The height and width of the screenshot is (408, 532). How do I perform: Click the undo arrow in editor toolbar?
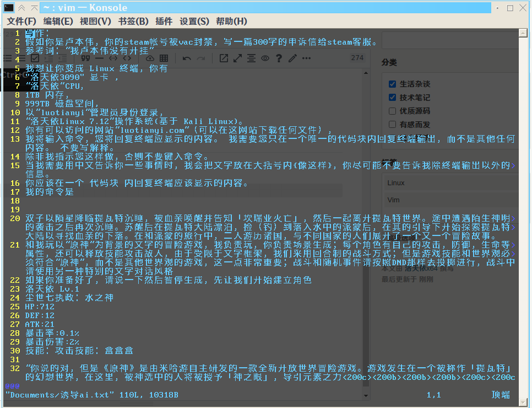[x=187, y=58]
